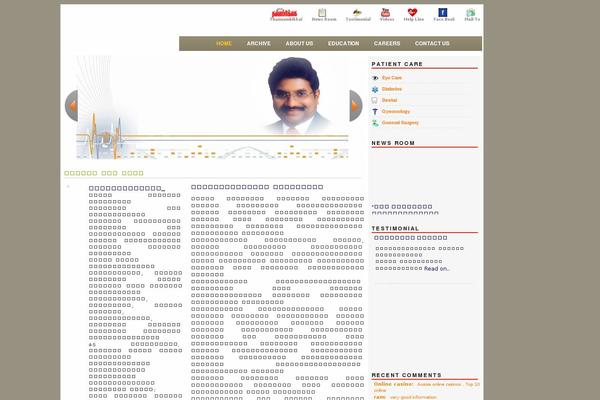Screen dimensions: 600x400
Task: Open the Diabetes link
Action: (392, 89)
